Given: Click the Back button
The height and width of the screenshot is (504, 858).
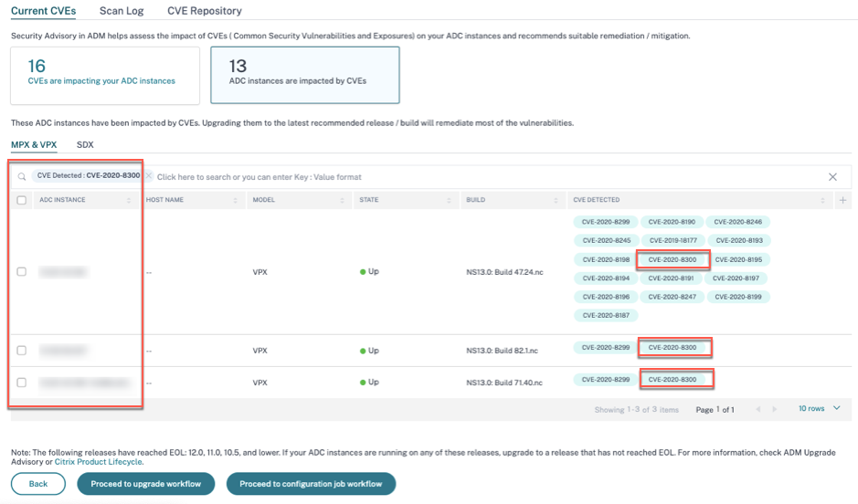Looking at the screenshot, I should point(38,484).
